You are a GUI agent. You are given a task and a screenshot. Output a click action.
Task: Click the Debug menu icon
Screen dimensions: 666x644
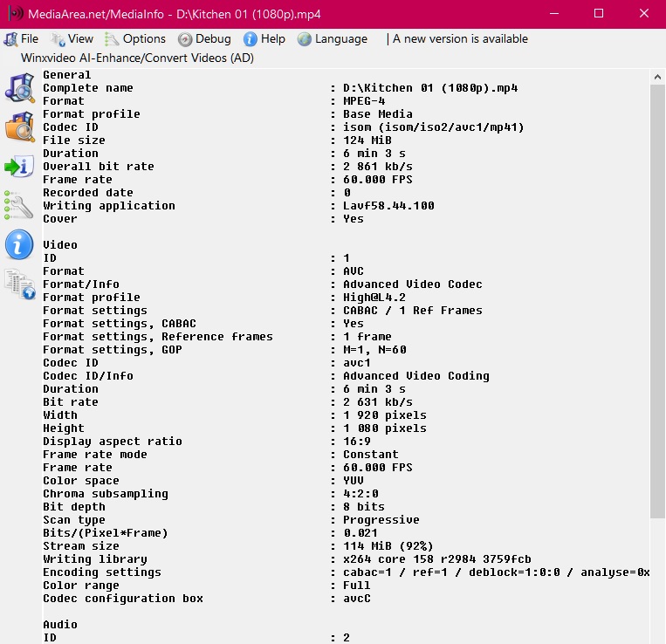tap(185, 39)
